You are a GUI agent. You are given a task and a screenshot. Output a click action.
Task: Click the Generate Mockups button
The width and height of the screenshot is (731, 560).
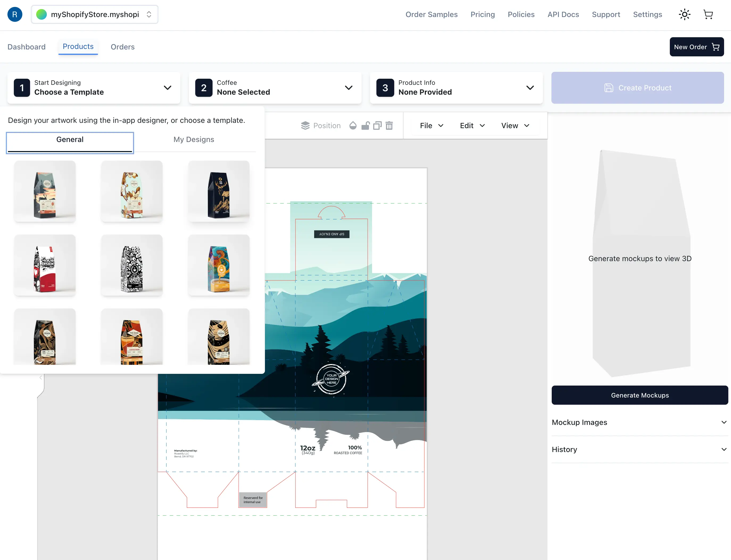pyautogui.click(x=639, y=395)
